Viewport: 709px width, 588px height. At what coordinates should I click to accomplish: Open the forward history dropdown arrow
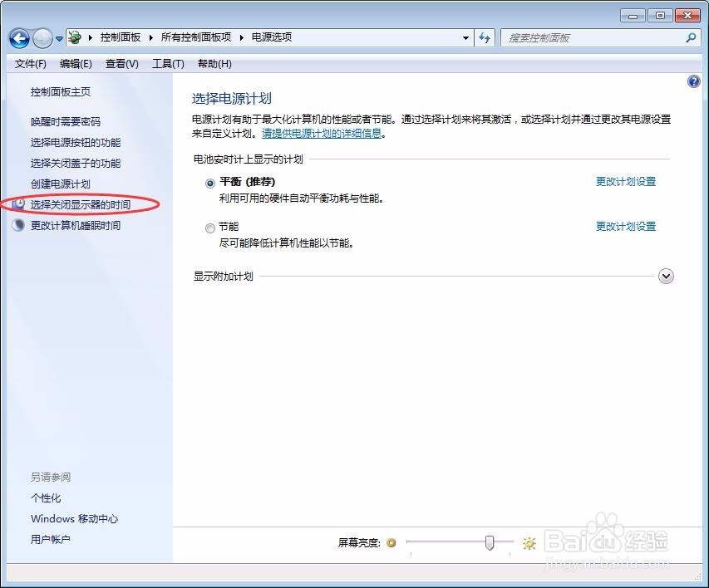click(57, 37)
